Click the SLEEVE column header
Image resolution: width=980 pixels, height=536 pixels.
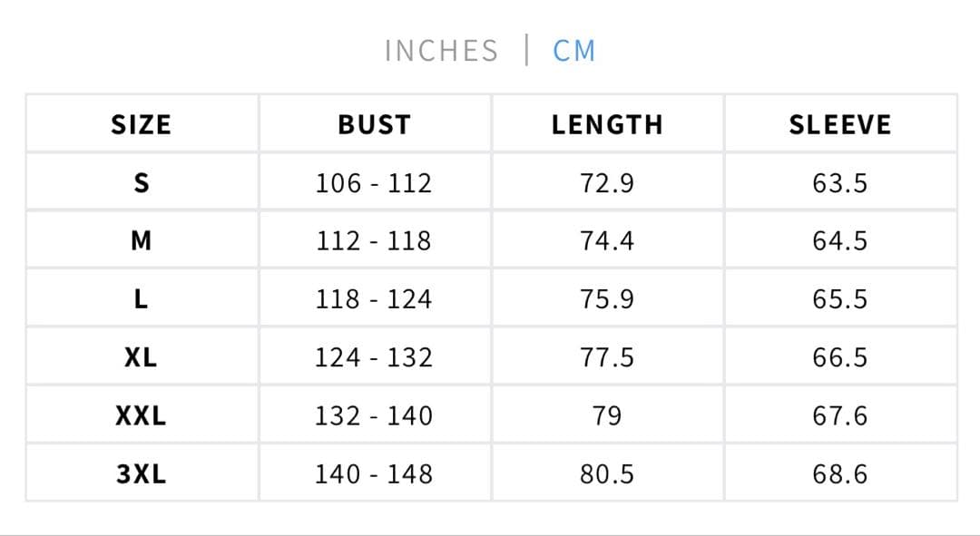pos(840,124)
